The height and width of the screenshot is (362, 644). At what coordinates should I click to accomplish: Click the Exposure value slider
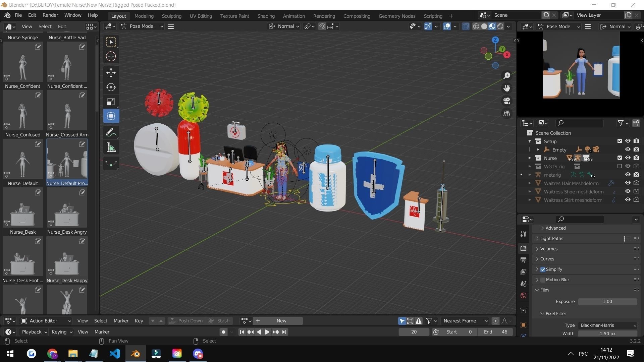click(607, 302)
